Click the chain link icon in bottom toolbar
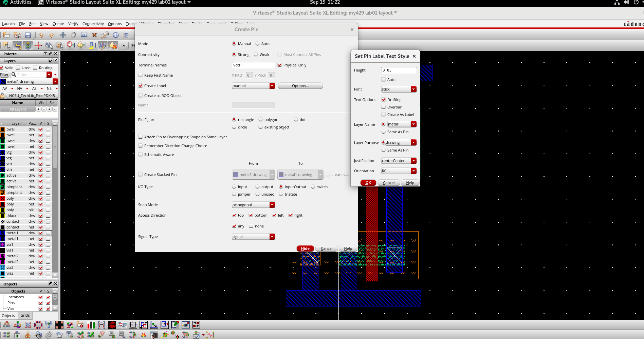 pyautogui.click(x=49, y=335)
